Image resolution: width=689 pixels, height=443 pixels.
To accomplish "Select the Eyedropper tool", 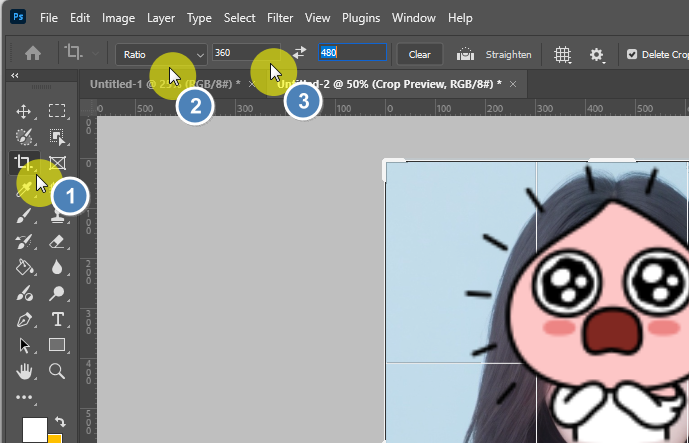I will 25,189.
